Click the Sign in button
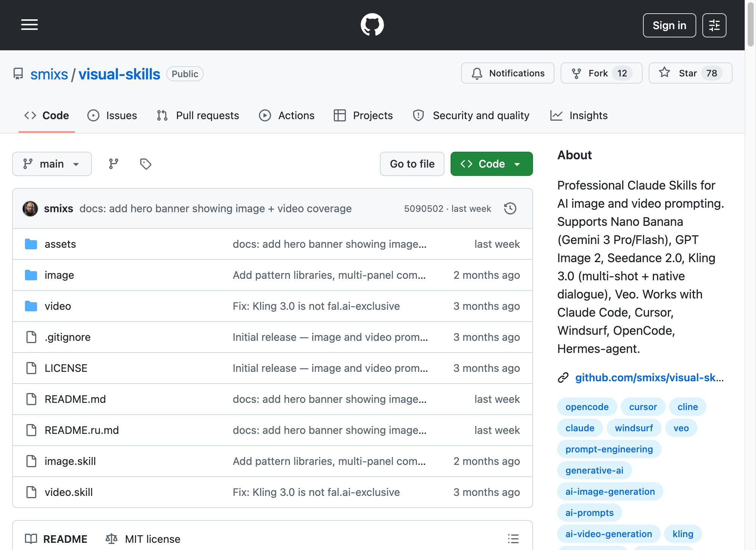 pyautogui.click(x=669, y=25)
